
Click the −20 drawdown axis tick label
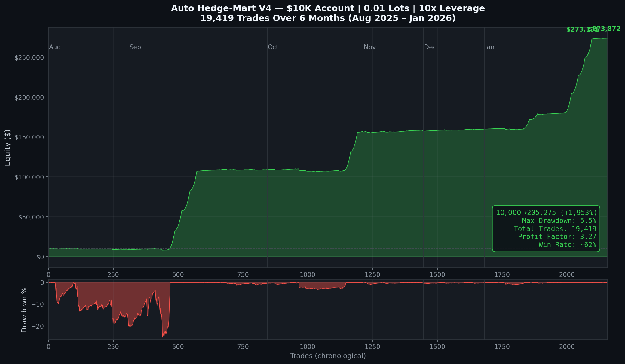(38, 326)
